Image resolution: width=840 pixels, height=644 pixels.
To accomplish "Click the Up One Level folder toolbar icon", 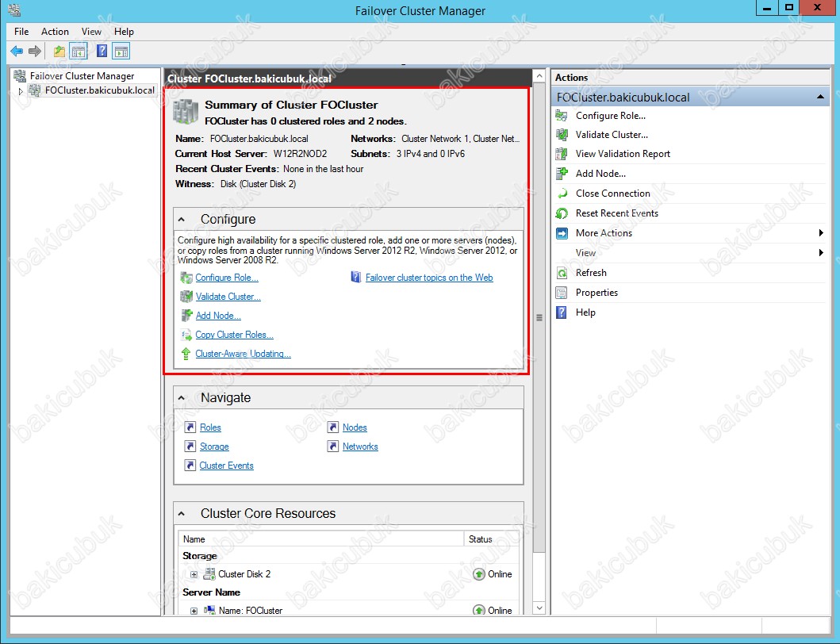I will (x=59, y=52).
